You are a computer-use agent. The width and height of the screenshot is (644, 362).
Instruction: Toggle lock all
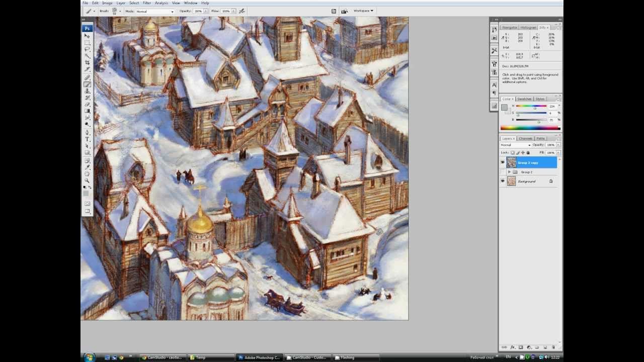[528, 153]
